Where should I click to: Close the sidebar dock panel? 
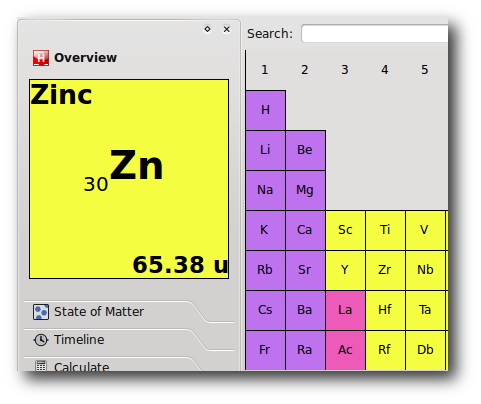click(x=227, y=29)
